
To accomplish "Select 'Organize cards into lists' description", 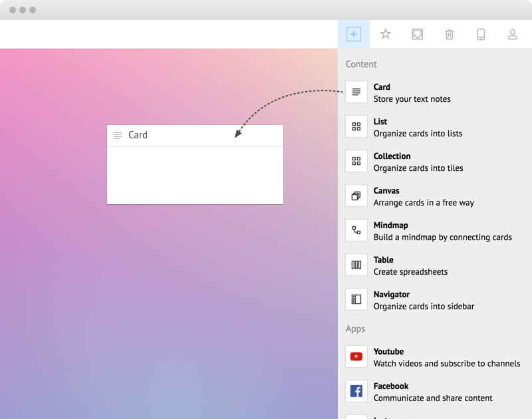I will tap(418, 134).
